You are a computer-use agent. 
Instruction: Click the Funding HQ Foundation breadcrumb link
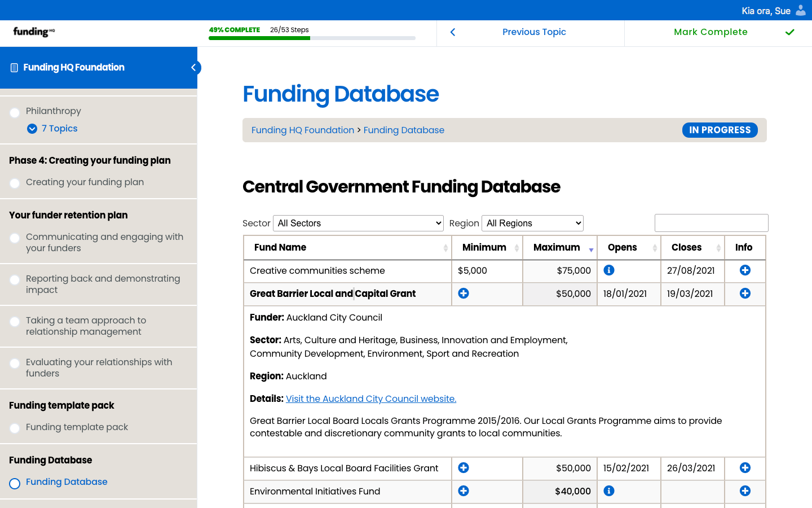(303, 130)
